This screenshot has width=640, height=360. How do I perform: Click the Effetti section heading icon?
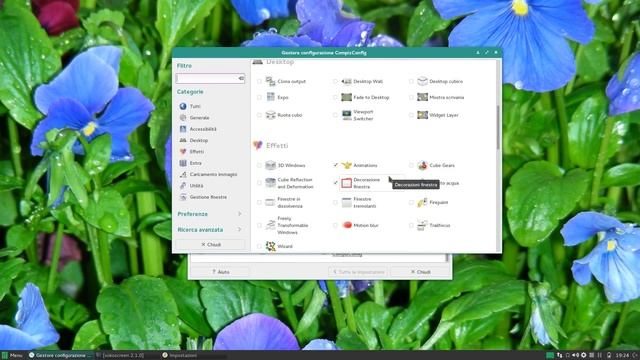click(258, 145)
